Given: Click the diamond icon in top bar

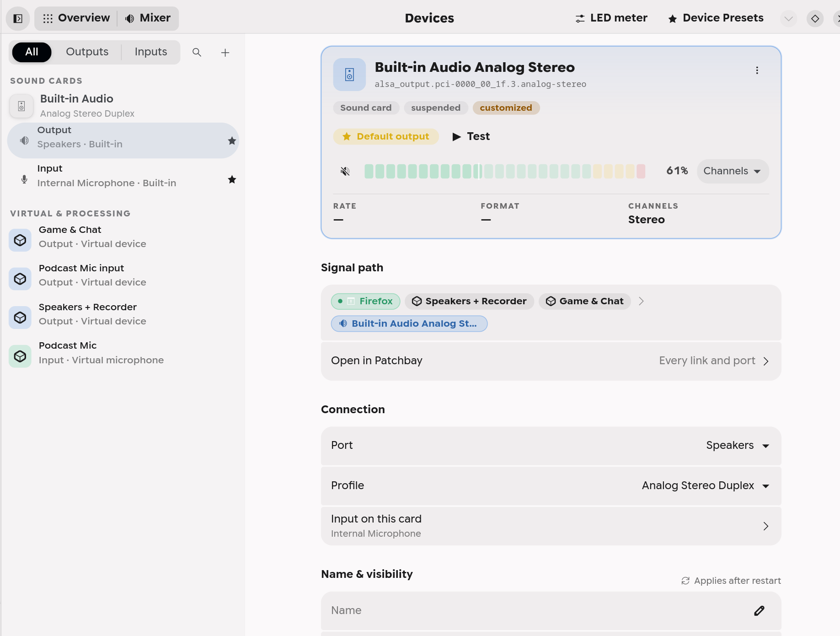Looking at the screenshot, I should tap(815, 19).
